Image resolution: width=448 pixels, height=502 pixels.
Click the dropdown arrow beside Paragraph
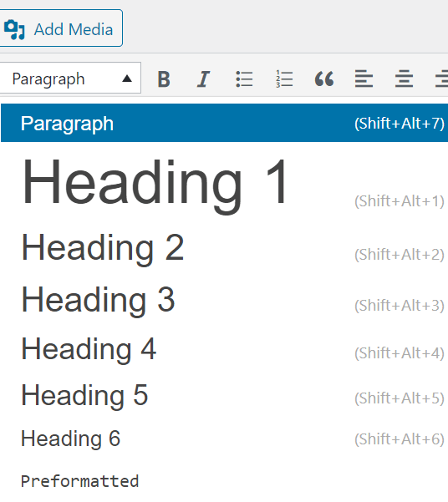pyautogui.click(x=127, y=79)
